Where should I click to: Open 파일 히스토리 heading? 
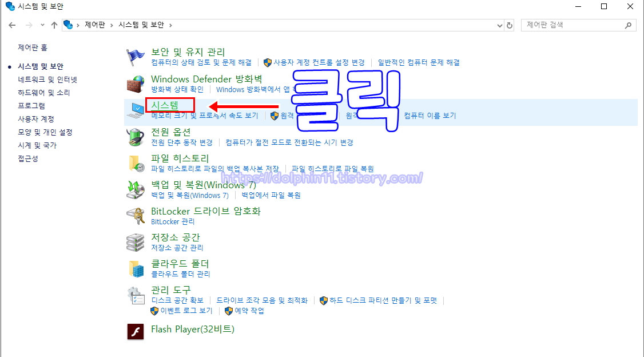point(180,158)
